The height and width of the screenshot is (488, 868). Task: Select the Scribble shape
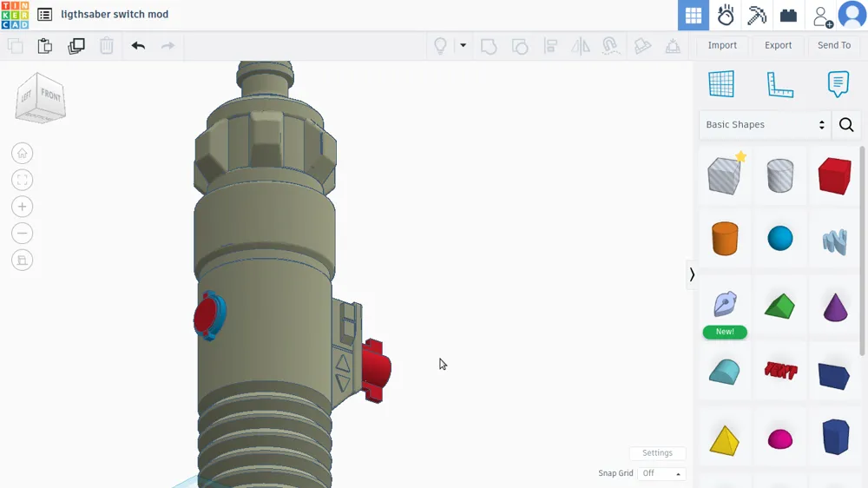click(x=835, y=241)
